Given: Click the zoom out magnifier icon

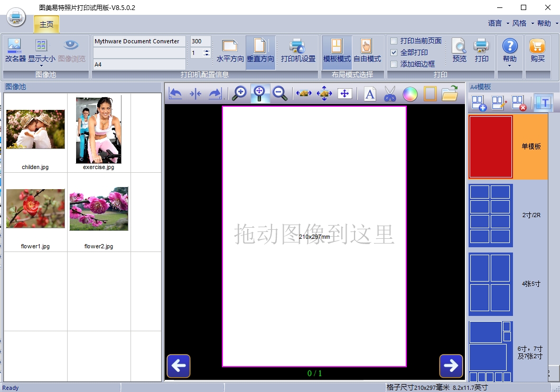Looking at the screenshot, I should tap(280, 94).
